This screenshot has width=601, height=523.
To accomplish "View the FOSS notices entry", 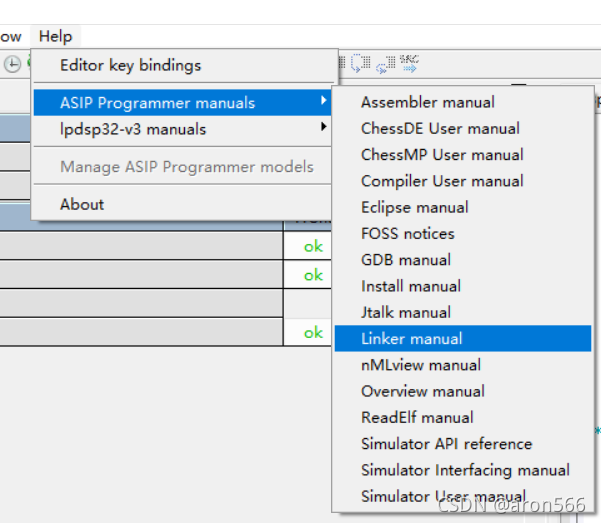I will (x=463, y=234).
